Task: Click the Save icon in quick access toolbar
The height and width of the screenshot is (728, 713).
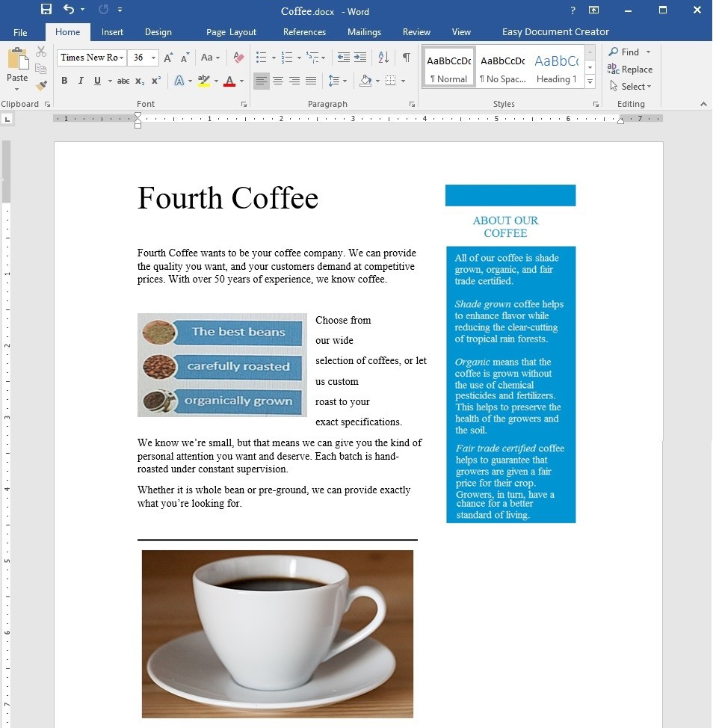Action: coord(46,9)
